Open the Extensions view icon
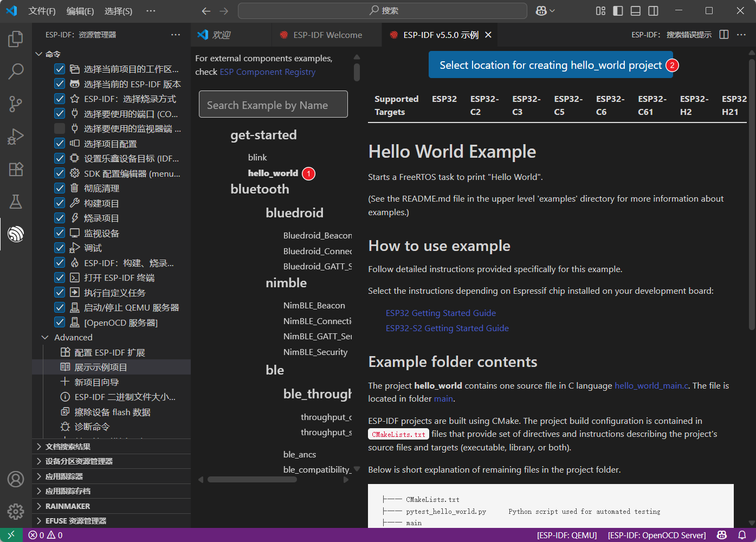The height and width of the screenshot is (542, 756). point(16,169)
